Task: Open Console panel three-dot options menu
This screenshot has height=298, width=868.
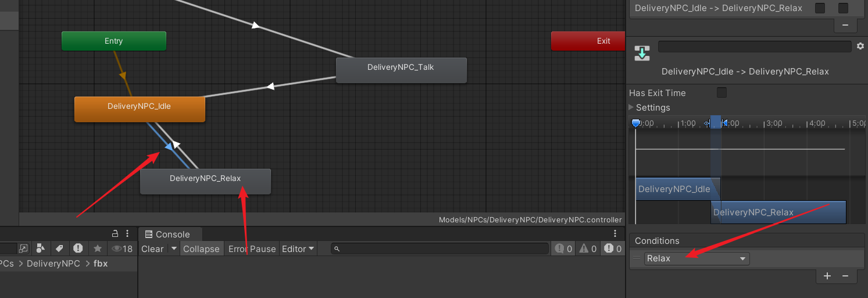Action: coord(616,233)
